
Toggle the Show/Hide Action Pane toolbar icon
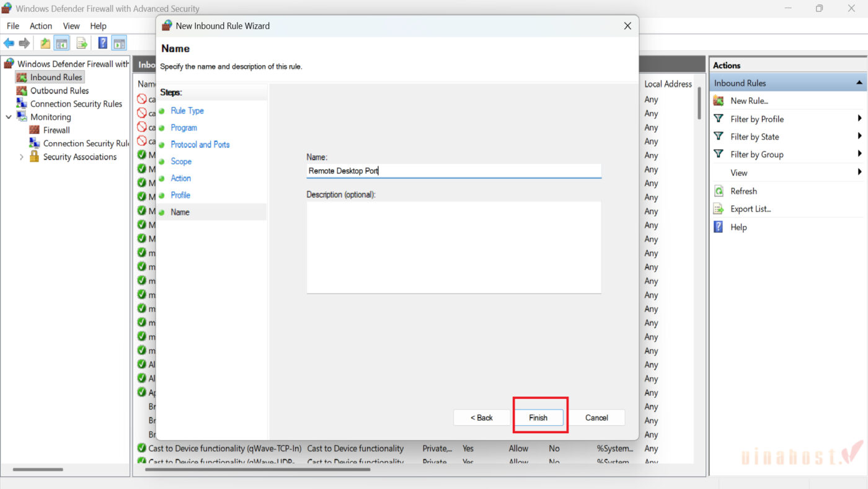click(x=119, y=43)
